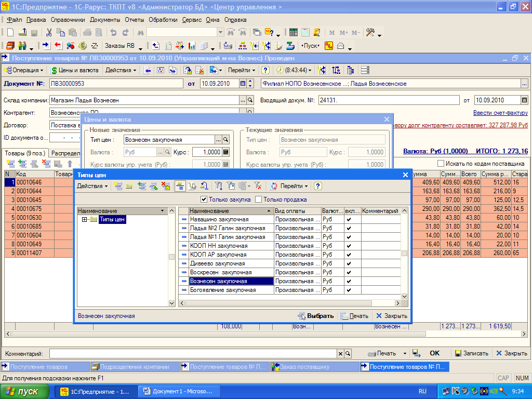Click Windows пуск Start button
The width and height of the screenshot is (532, 399).
[x=24, y=392]
